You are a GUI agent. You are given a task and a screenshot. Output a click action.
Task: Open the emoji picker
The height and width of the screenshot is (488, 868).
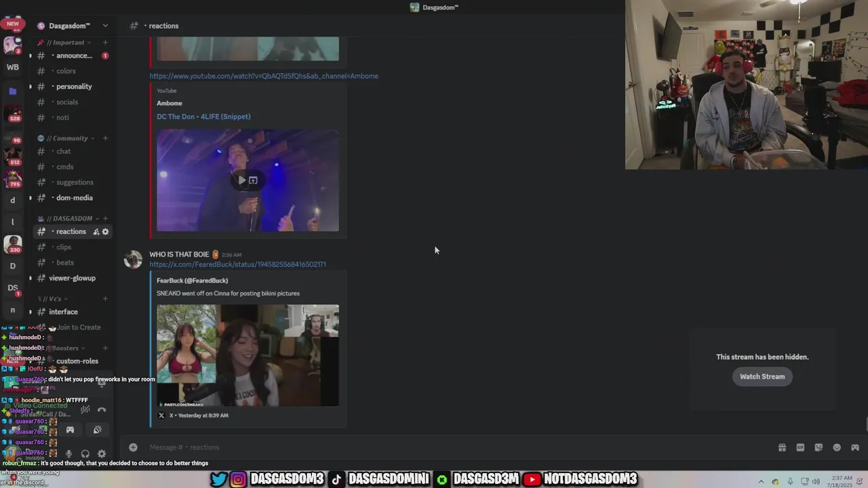tap(837, 447)
